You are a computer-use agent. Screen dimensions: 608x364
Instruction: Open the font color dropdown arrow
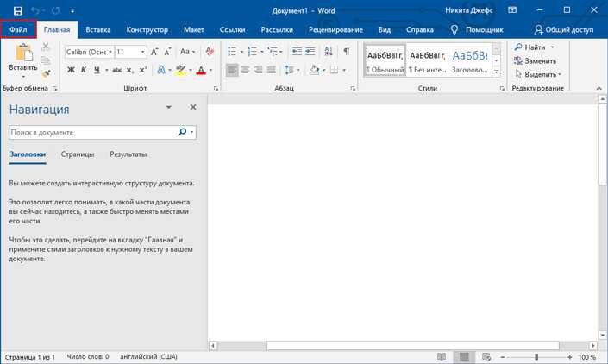211,71
